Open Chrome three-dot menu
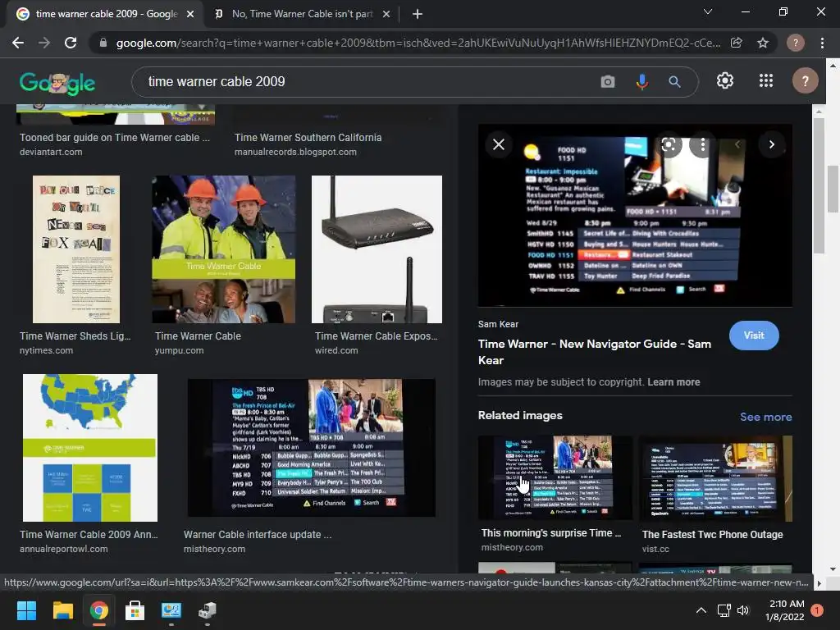Image resolution: width=840 pixels, height=630 pixels. coord(822,43)
